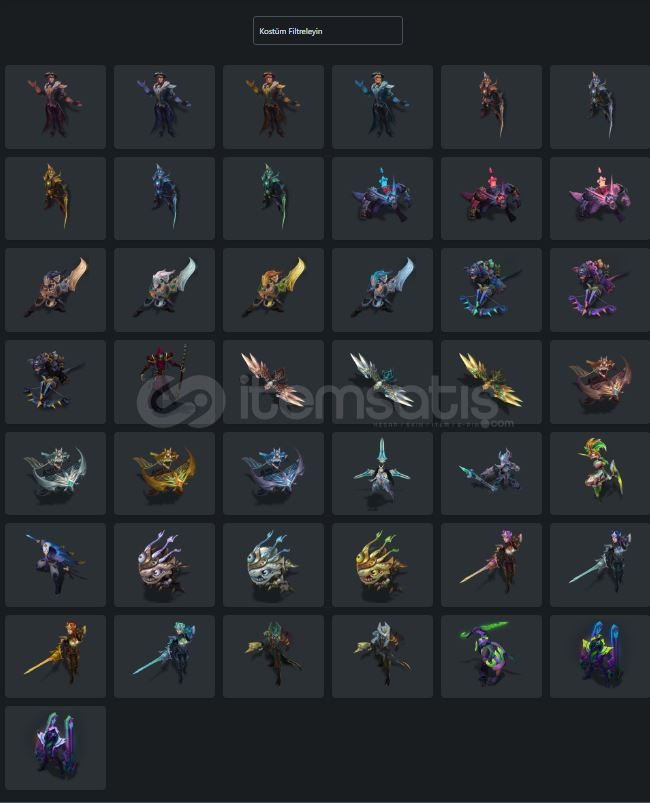Pick the orange-brown coated hat man skin
The width and height of the screenshot is (650, 803).
(x=273, y=107)
